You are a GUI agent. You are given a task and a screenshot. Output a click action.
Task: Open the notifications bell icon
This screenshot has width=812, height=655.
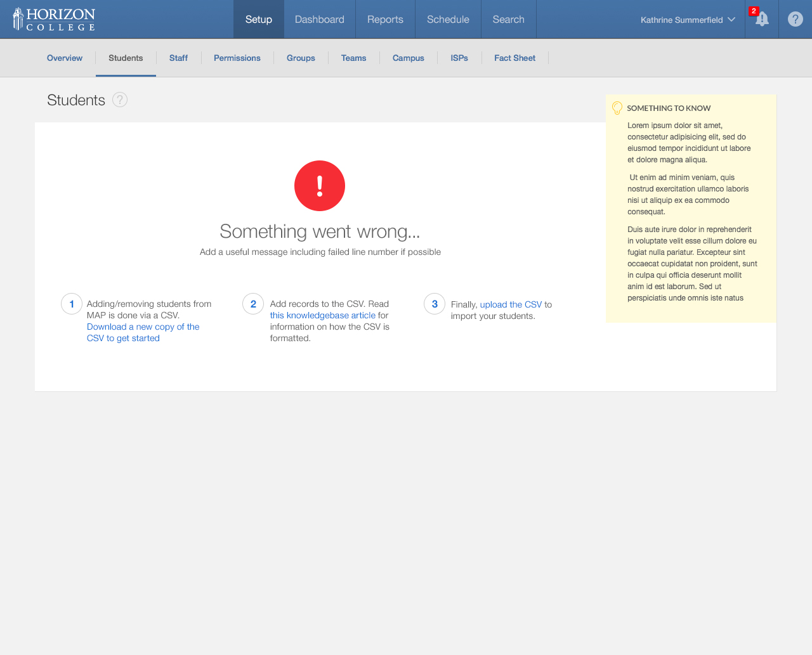tap(762, 19)
